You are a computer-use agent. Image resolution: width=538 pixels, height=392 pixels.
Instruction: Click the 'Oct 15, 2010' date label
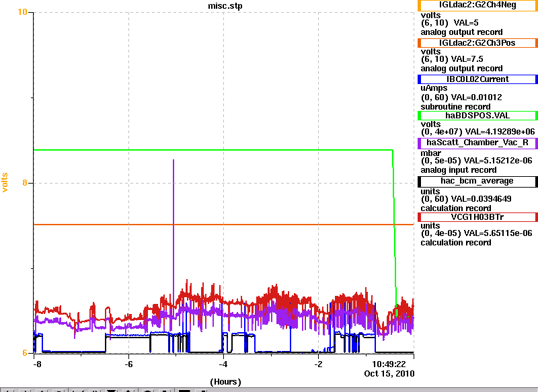pyautogui.click(x=389, y=373)
